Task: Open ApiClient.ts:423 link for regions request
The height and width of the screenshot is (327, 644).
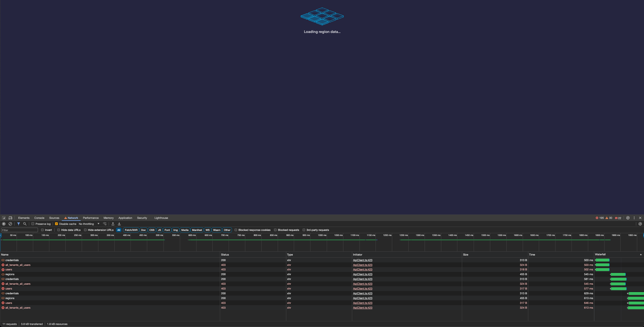Action: pos(362,274)
